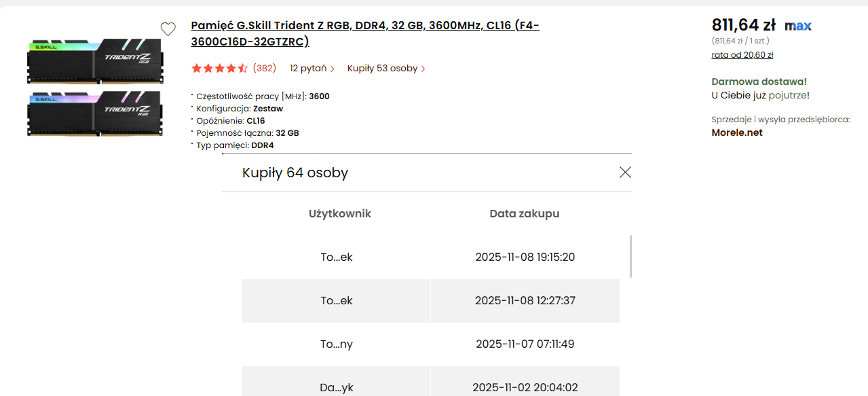Click the Morele.net seller name

[737, 132]
